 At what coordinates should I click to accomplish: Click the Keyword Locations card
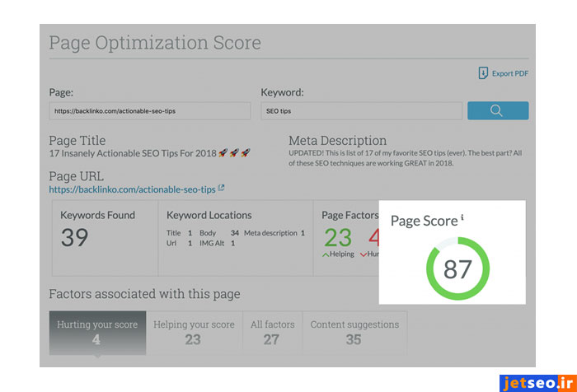(235, 237)
